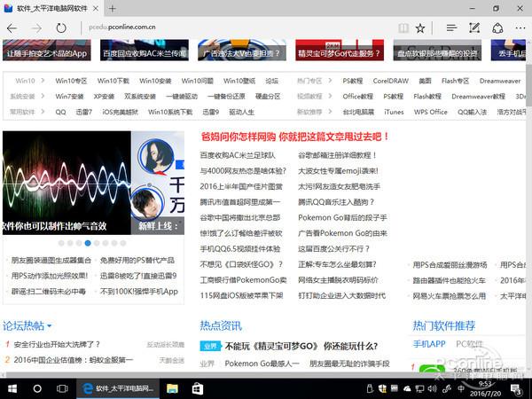This screenshot has width=532, height=399.
Task: Go back with the browser back arrow
Action: [12, 28]
